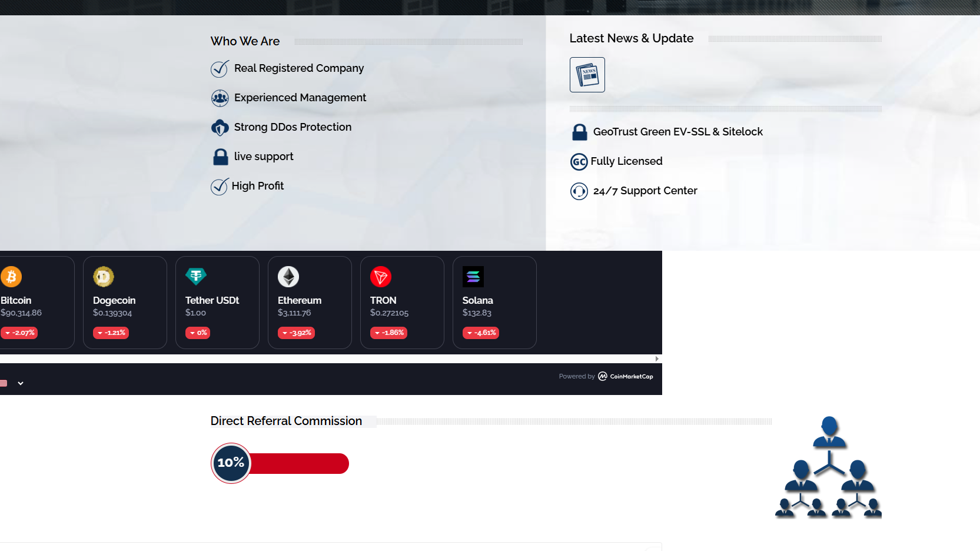Click the referral network hierarchy graphic

[x=829, y=467]
